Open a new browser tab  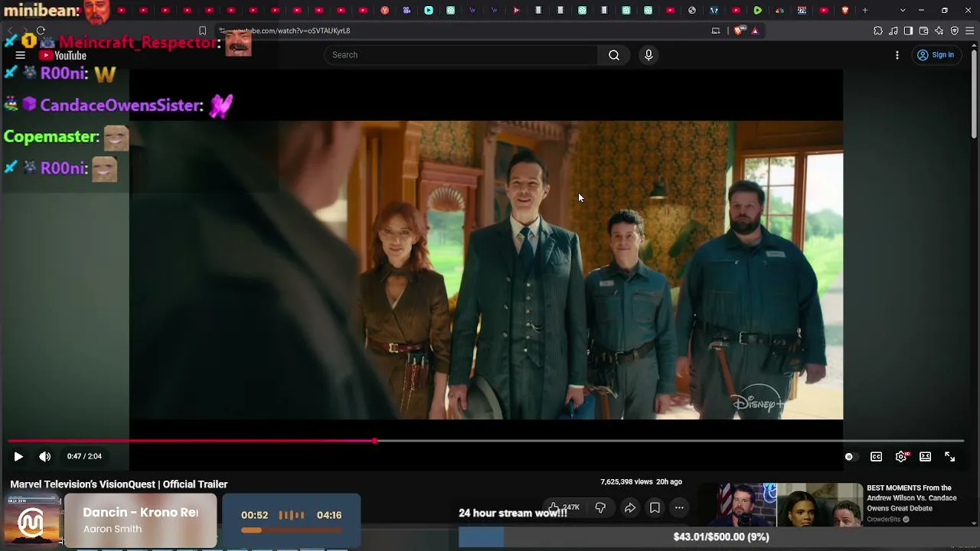click(x=865, y=10)
